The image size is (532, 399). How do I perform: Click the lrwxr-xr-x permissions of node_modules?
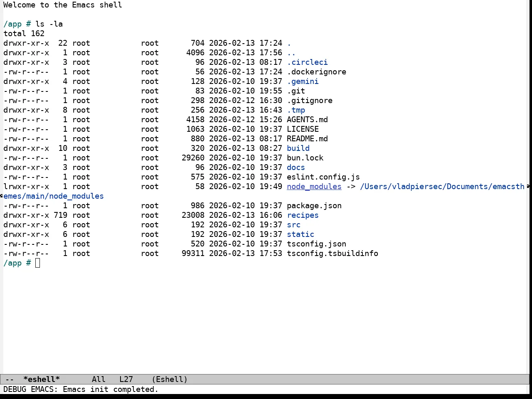[x=26, y=187]
